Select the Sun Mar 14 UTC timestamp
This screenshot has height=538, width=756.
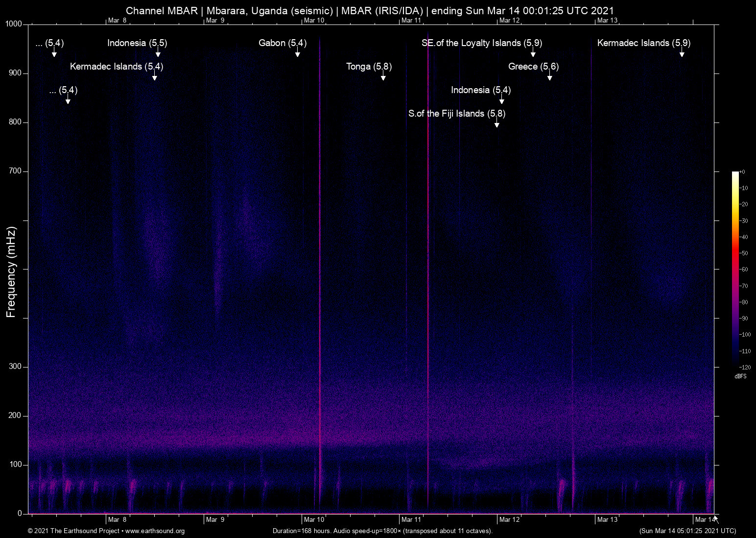point(687,531)
